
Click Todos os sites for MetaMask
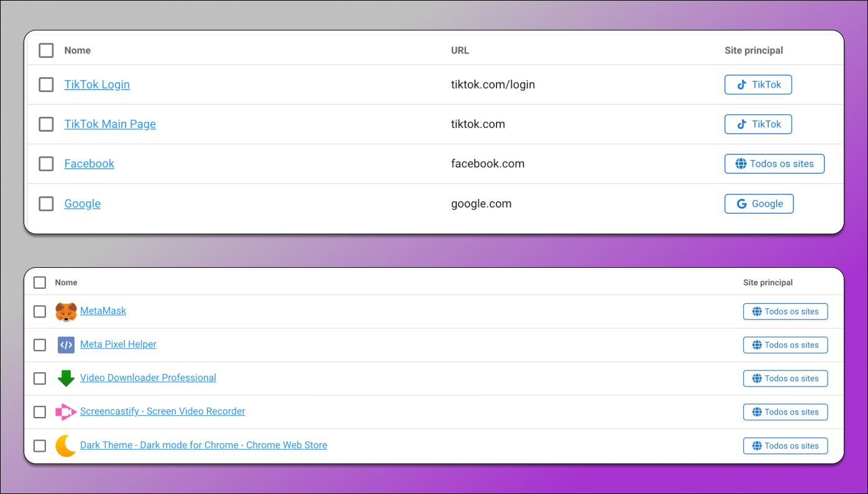pos(785,311)
